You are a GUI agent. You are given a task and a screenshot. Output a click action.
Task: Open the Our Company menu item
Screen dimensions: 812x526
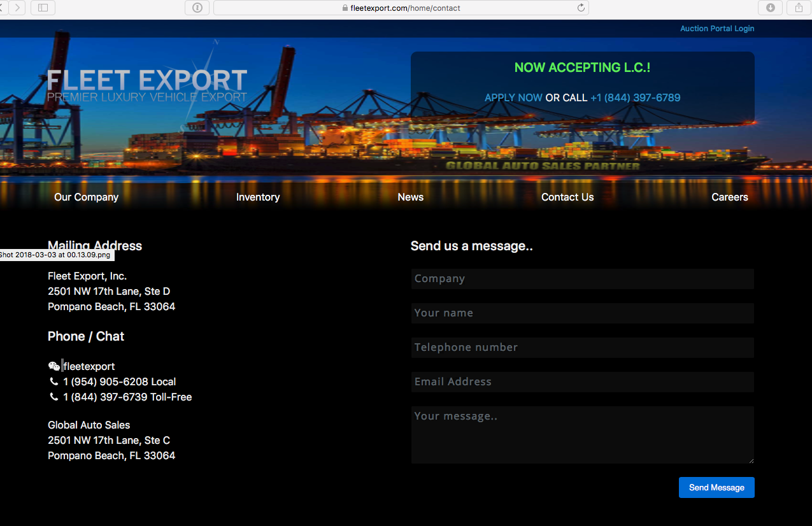pos(87,197)
